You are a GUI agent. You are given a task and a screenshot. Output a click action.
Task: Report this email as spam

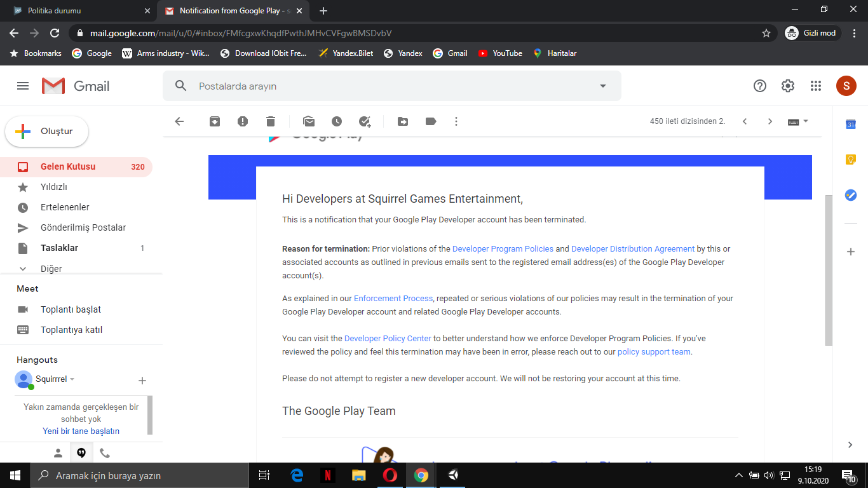243,121
